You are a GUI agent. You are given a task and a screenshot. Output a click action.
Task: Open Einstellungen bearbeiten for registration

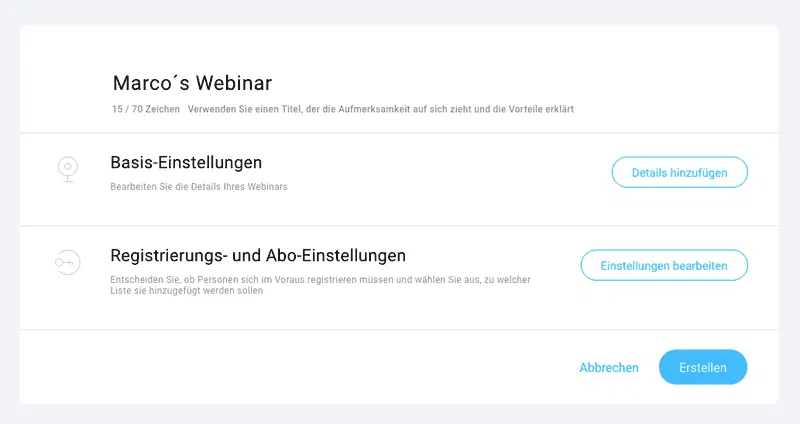point(664,265)
